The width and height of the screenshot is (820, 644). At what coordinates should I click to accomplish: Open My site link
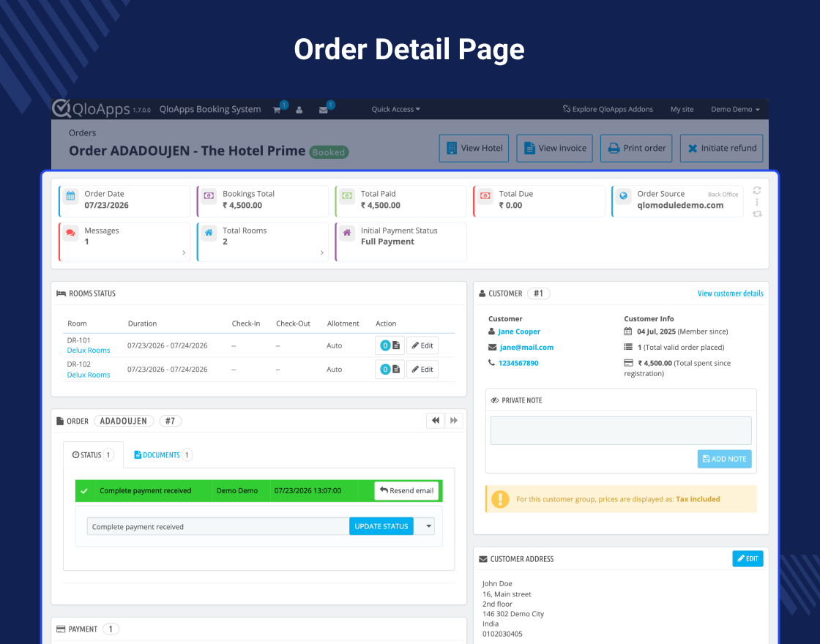coord(682,109)
